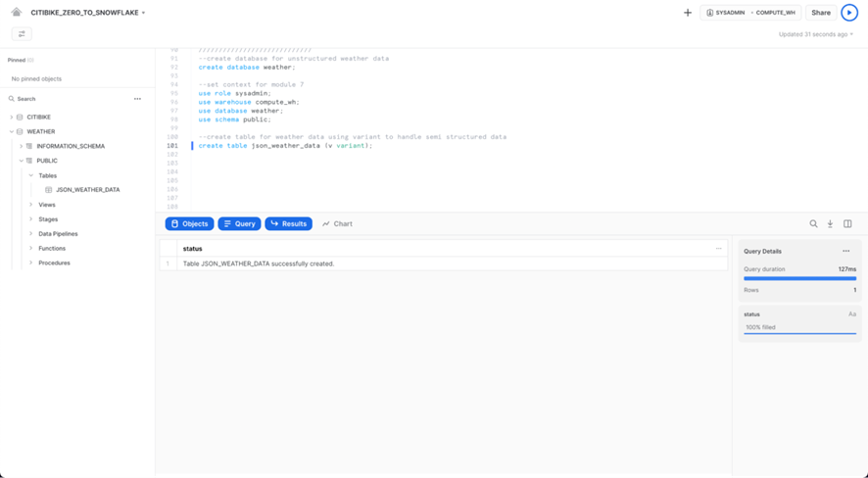Toggle the split panel view icon

[x=847, y=224]
